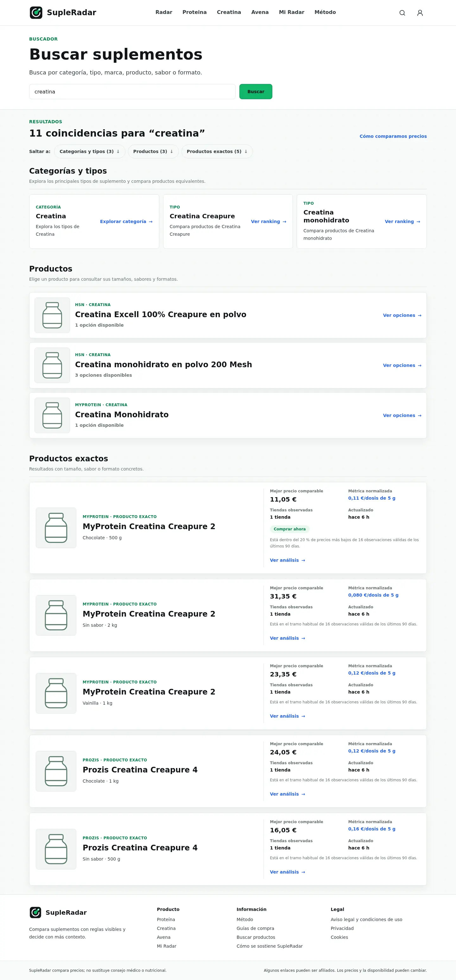The image size is (456, 980).
Task: Open Cómo comparamos precios link
Action: click(x=393, y=136)
